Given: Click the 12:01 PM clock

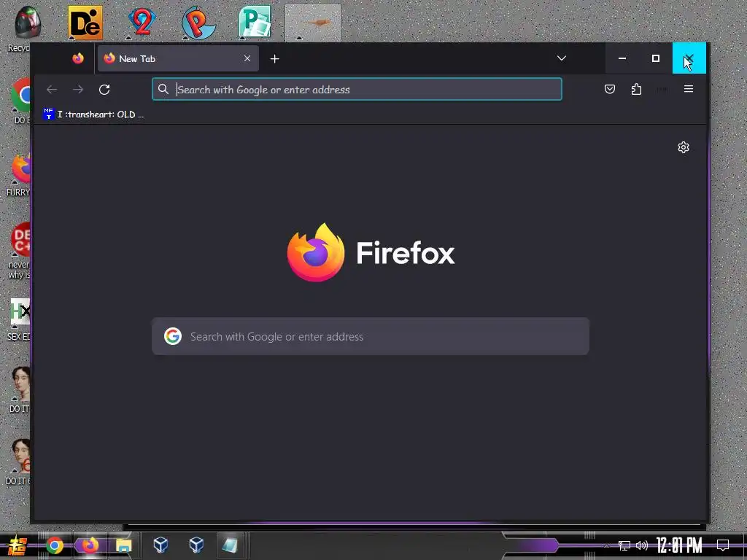Looking at the screenshot, I should coord(679,545).
